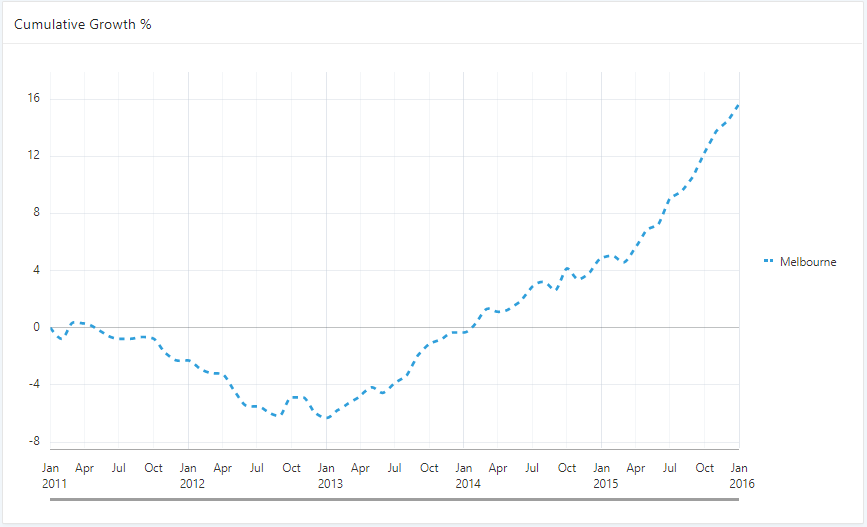Click the Melbourne legend dashed line swatch
This screenshot has height=527, width=867.
(x=769, y=262)
